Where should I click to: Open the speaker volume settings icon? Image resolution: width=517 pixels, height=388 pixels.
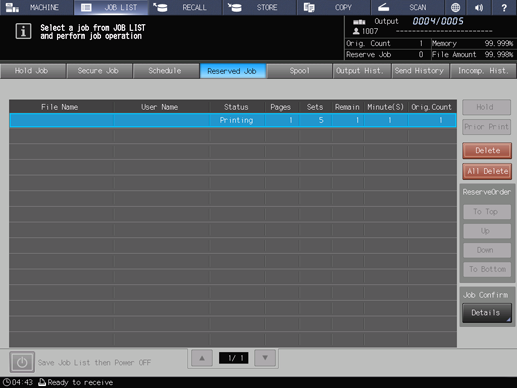pos(479,7)
